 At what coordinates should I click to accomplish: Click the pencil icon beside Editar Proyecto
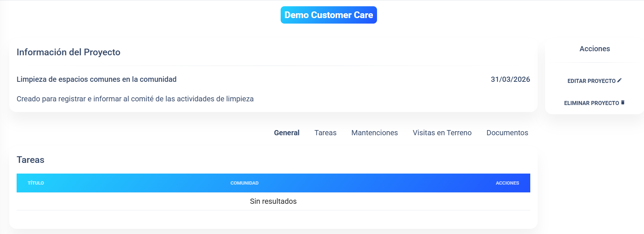[x=619, y=80]
